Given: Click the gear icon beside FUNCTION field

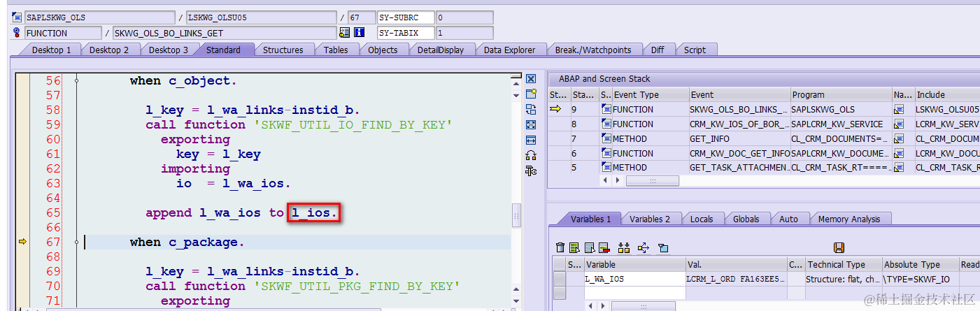Looking at the screenshot, I should (17, 33).
